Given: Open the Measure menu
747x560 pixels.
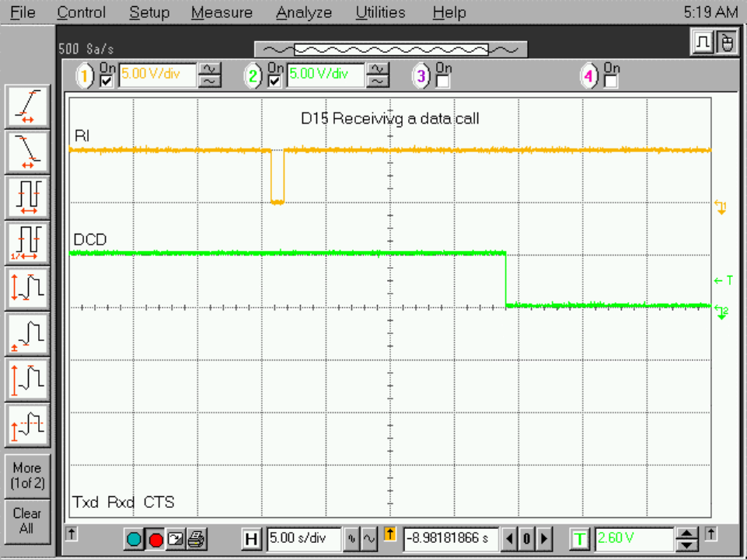Looking at the screenshot, I should (x=222, y=12).
